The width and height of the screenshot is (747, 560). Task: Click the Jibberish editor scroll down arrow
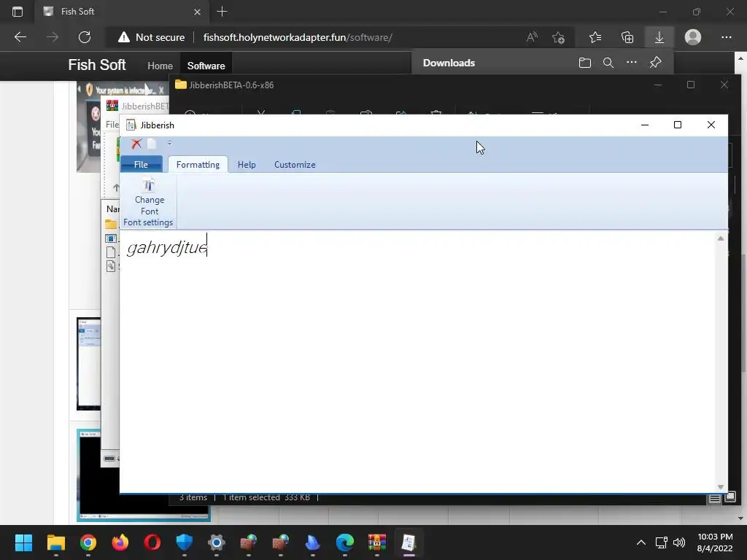[x=721, y=486]
